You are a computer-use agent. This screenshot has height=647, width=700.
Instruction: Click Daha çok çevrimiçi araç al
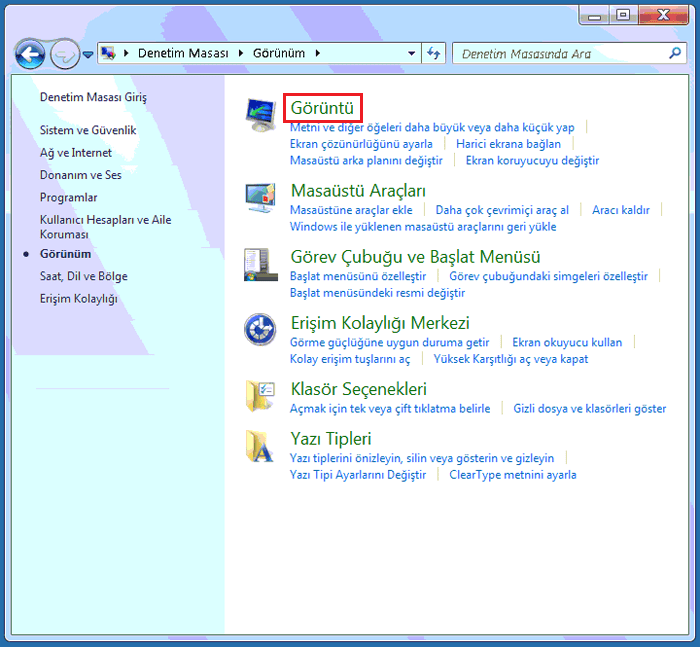point(502,210)
